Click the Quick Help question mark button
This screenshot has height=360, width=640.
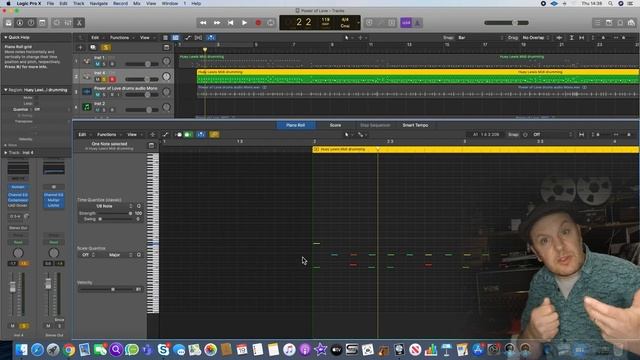coord(31,23)
